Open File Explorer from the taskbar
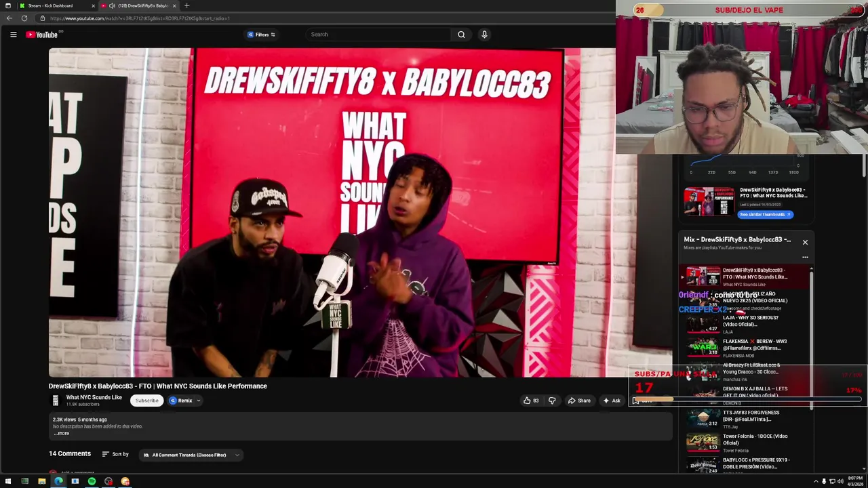This screenshot has width=868, height=488. [x=41, y=481]
